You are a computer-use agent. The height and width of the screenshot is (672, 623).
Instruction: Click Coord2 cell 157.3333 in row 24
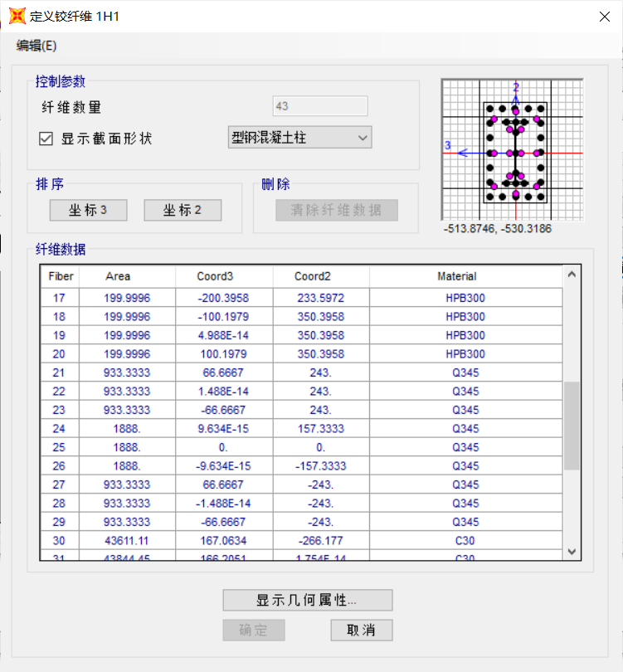[x=321, y=429]
